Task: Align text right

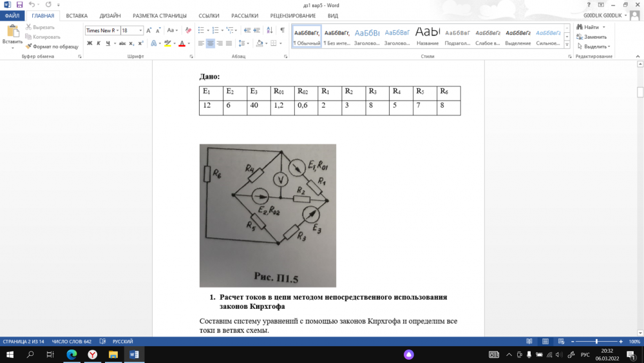Action: pyautogui.click(x=220, y=43)
